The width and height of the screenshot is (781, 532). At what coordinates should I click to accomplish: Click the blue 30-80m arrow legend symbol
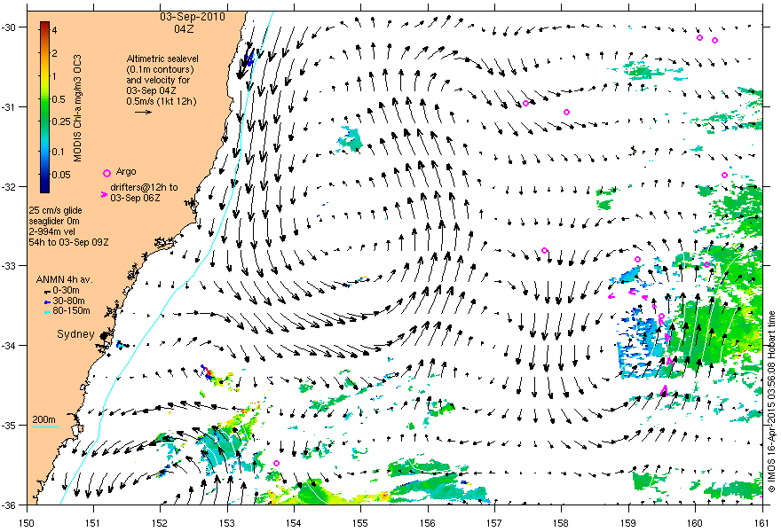coord(47,302)
